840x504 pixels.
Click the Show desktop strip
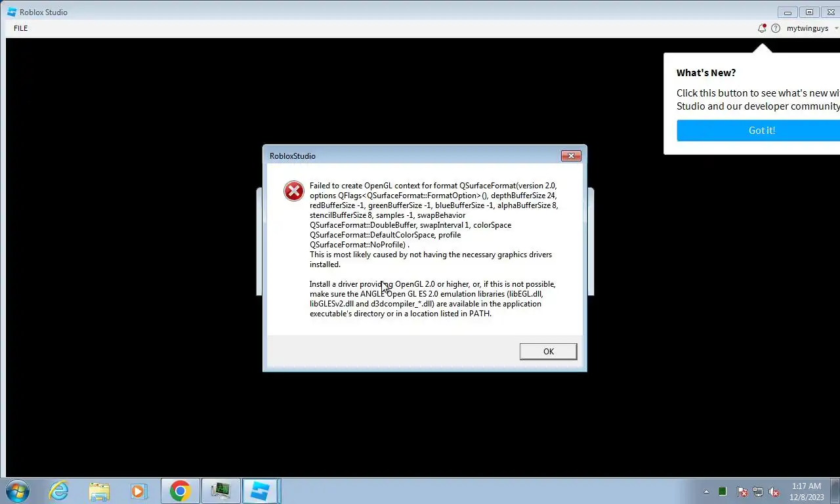pyautogui.click(x=835, y=491)
